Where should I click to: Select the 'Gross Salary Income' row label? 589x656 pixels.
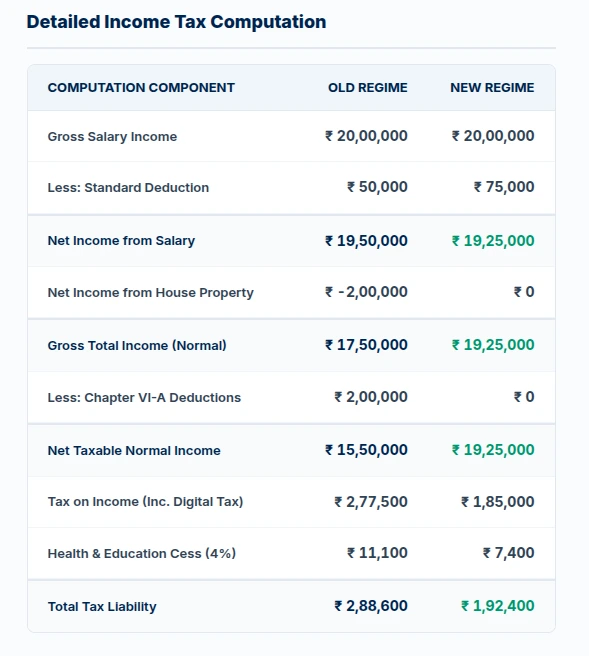tap(112, 137)
